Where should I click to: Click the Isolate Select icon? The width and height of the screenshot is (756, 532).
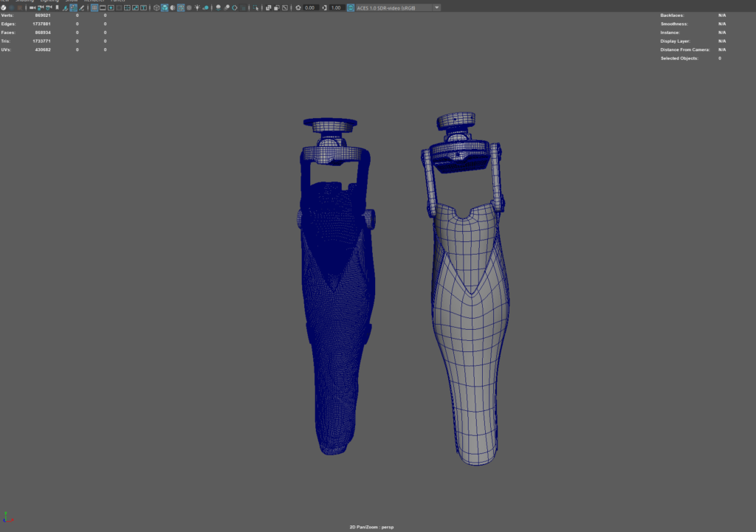[x=254, y=7]
